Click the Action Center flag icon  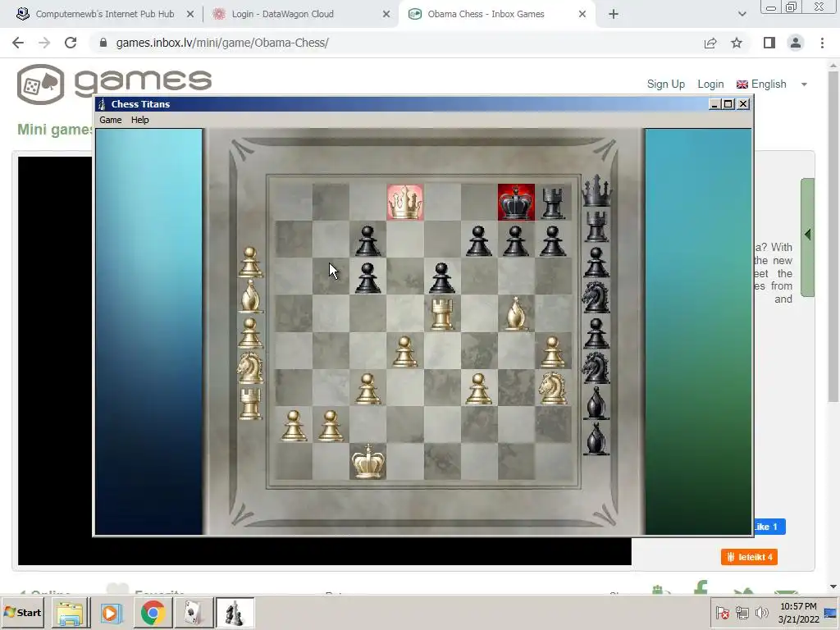pyautogui.click(x=722, y=613)
